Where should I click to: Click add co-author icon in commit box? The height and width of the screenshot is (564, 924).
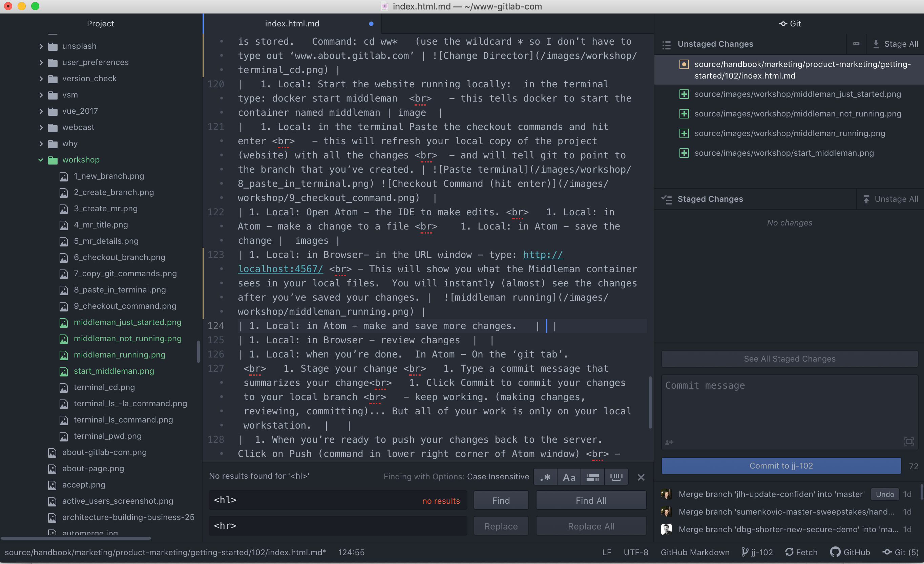point(669,442)
